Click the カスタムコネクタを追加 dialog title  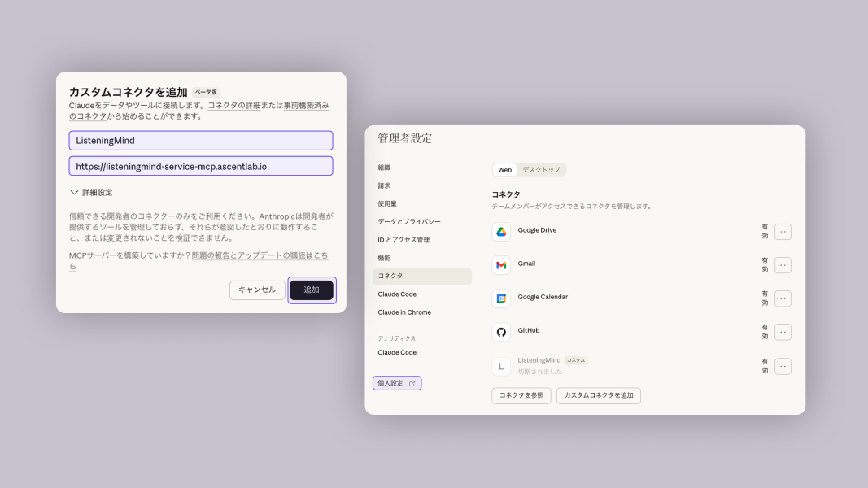click(x=129, y=92)
